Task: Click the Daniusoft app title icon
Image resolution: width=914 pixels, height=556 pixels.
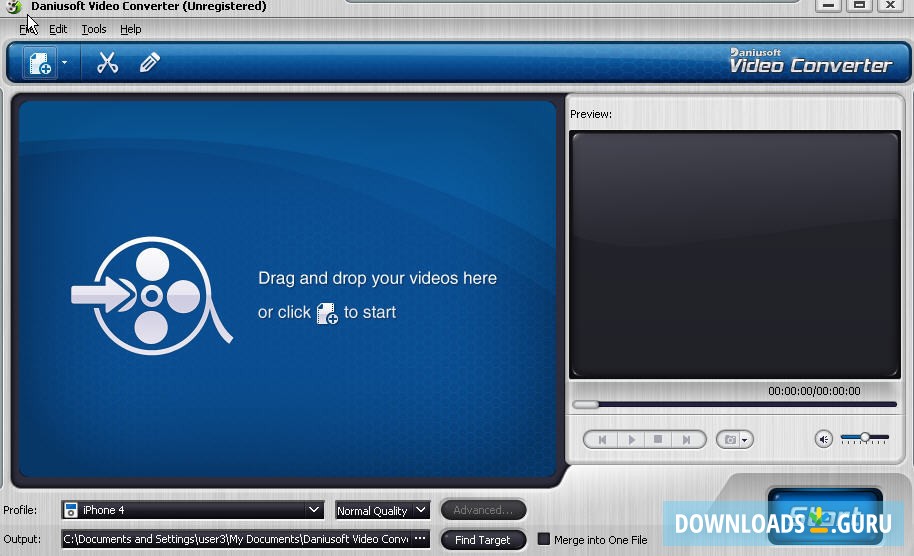Action: click(13, 6)
